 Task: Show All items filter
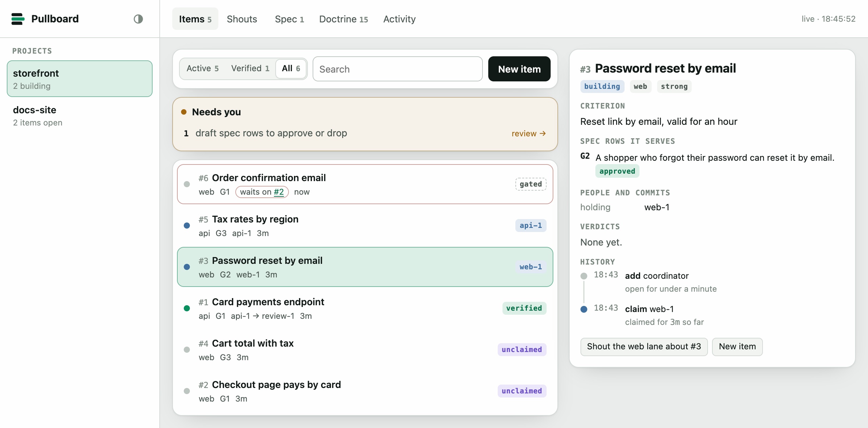291,69
